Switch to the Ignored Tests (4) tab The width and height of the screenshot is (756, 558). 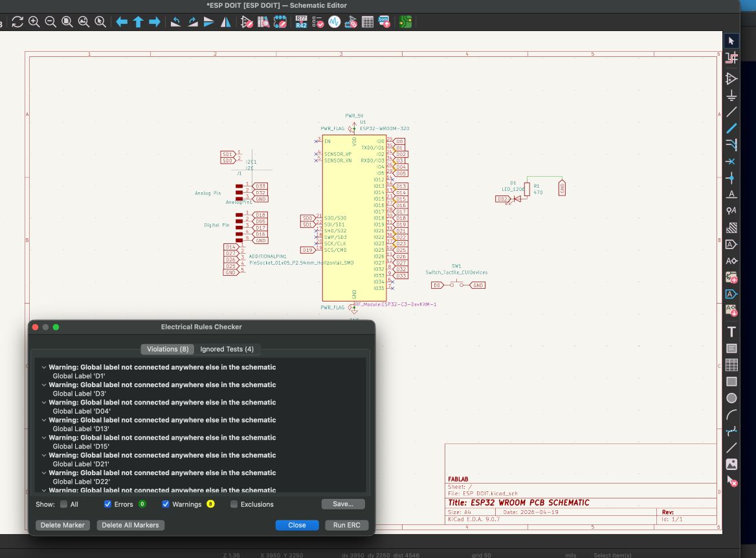pos(227,349)
